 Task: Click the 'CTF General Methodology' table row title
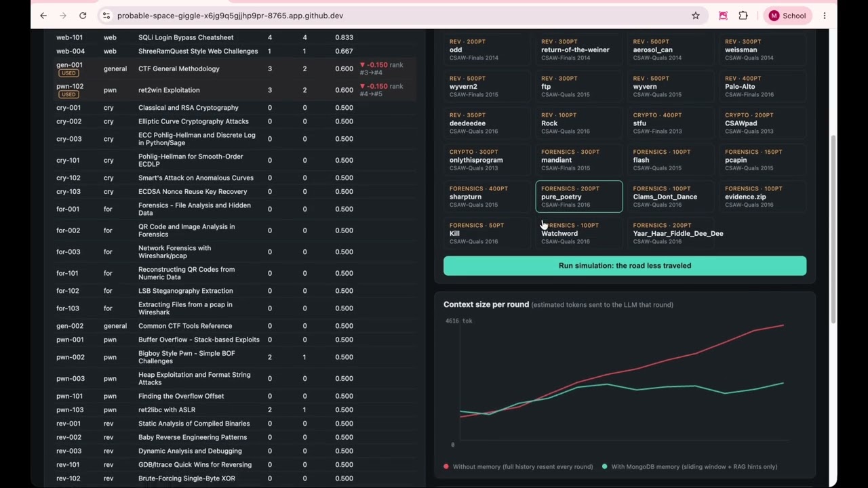pyautogui.click(x=179, y=68)
